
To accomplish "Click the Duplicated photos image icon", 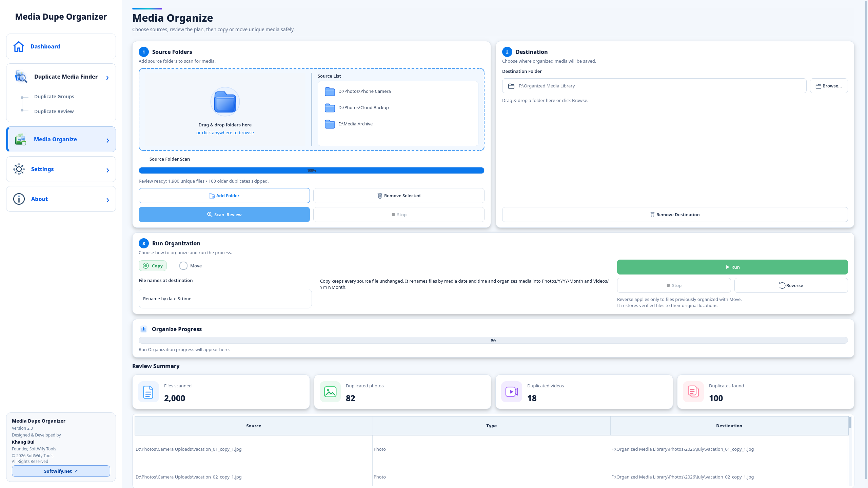I will [330, 392].
